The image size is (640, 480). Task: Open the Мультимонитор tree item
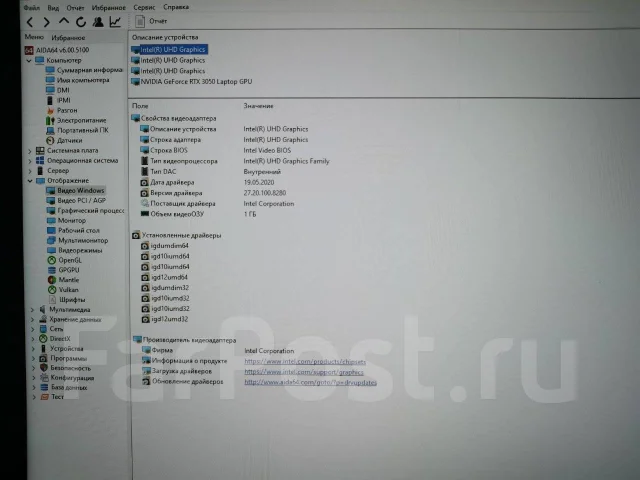click(x=78, y=240)
